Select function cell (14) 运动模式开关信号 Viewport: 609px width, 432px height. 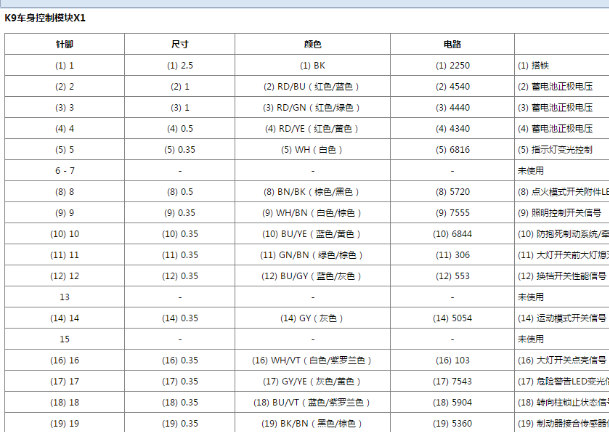[x=562, y=318]
